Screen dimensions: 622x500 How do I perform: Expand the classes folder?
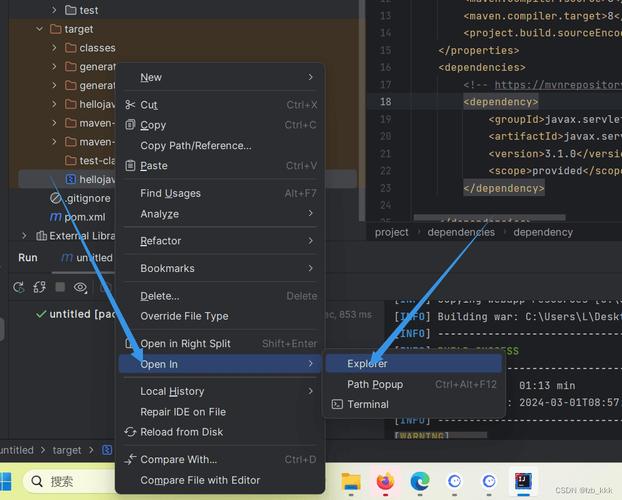pos(55,48)
